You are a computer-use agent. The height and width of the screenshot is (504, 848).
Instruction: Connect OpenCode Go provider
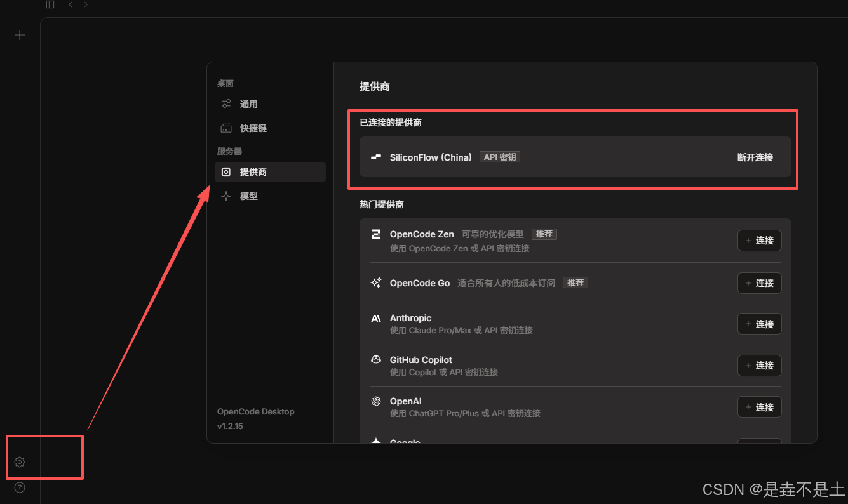pyautogui.click(x=759, y=282)
